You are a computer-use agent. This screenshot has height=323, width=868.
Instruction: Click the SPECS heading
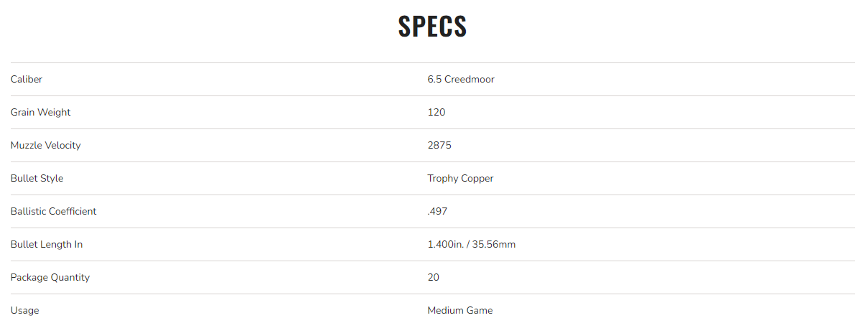pyautogui.click(x=432, y=27)
